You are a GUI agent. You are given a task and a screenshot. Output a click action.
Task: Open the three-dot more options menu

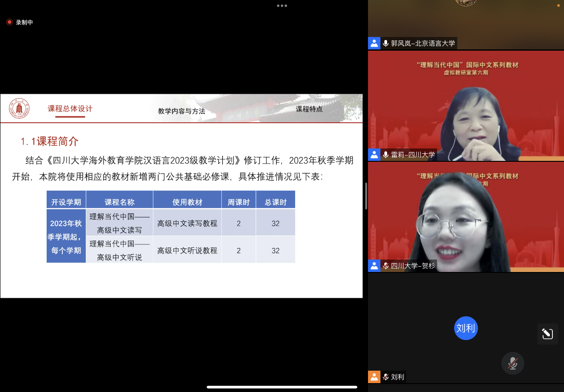pos(282,6)
